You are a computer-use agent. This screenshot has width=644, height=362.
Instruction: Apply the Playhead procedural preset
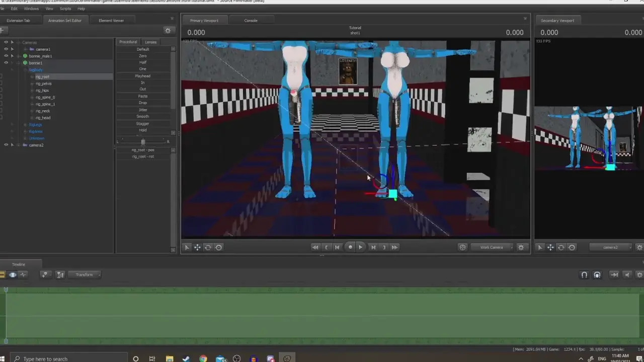[x=143, y=76]
